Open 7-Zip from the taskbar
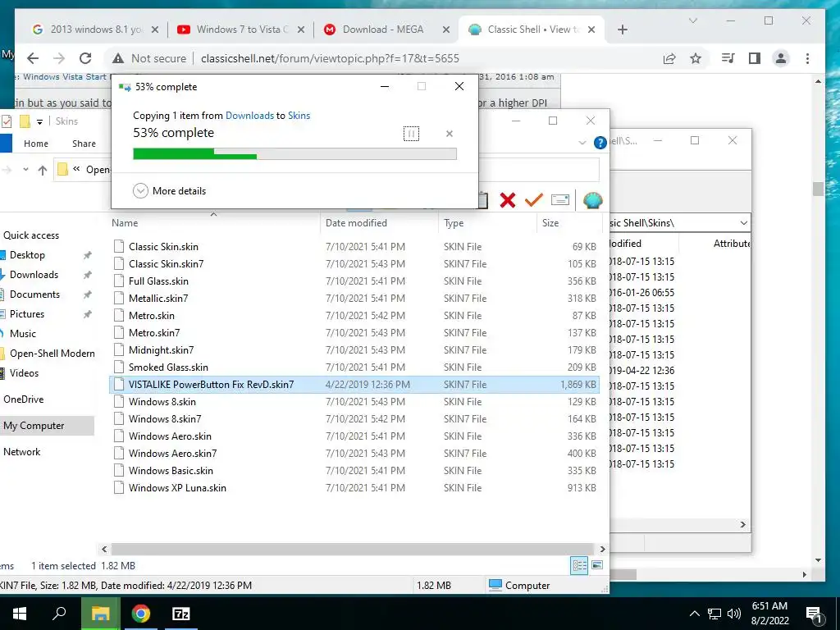This screenshot has height=630, width=840. click(x=180, y=614)
